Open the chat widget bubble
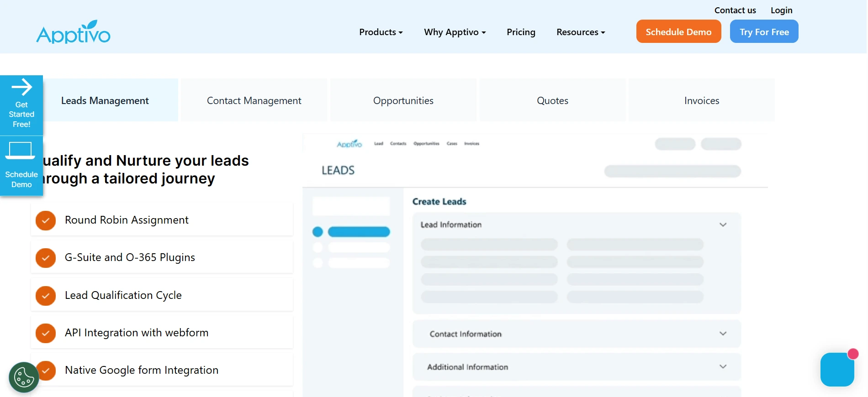 (x=837, y=369)
